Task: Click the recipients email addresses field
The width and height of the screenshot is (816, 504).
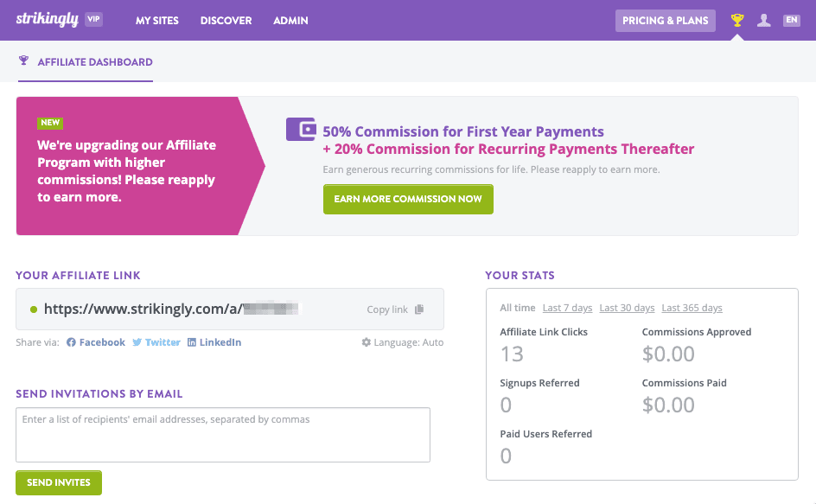Action: point(222,434)
